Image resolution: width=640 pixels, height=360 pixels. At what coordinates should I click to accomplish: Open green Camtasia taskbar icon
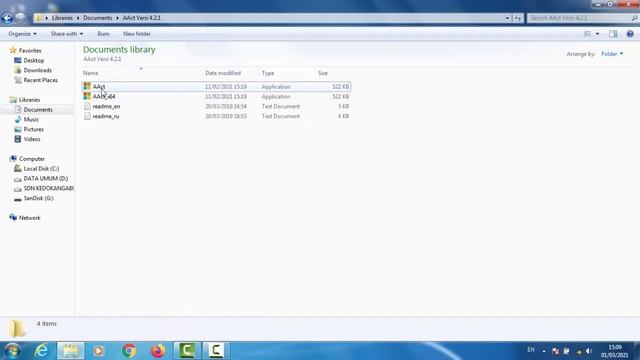(x=187, y=351)
